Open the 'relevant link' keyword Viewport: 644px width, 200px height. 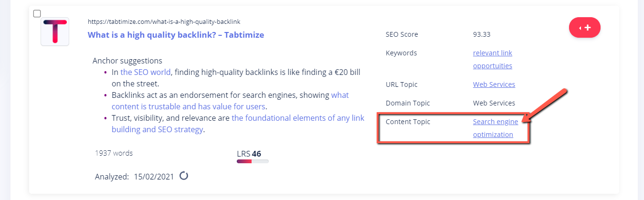point(493,53)
